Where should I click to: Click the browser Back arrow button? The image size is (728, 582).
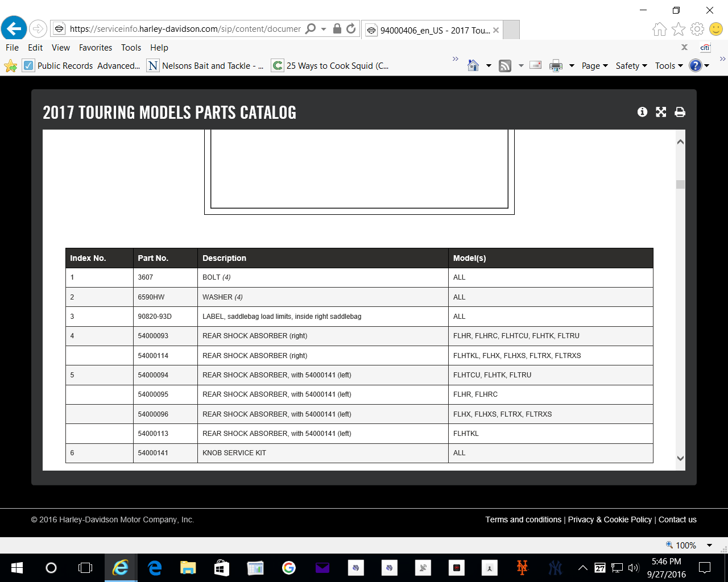(x=14, y=28)
